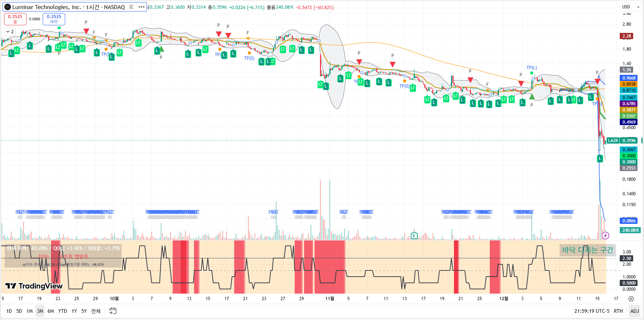Click the 0.5877 orange price label

coord(629,110)
